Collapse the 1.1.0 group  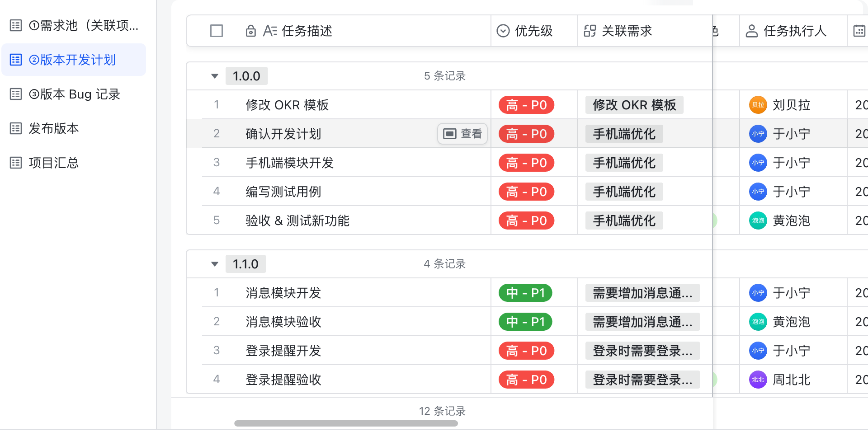(x=214, y=263)
